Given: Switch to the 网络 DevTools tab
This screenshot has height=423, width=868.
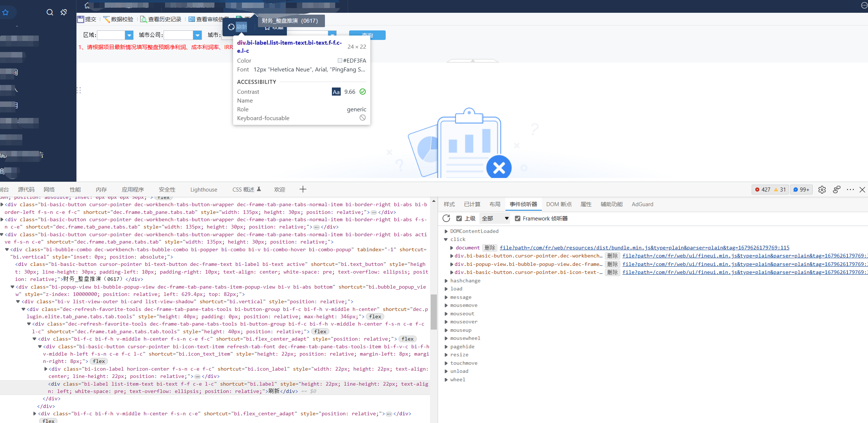Looking at the screenshot, I should [x=49, y=189].
